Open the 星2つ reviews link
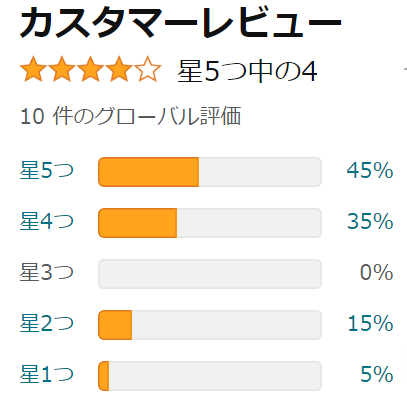Viewport: 407px width, 409px height. [x=47, y=323]
